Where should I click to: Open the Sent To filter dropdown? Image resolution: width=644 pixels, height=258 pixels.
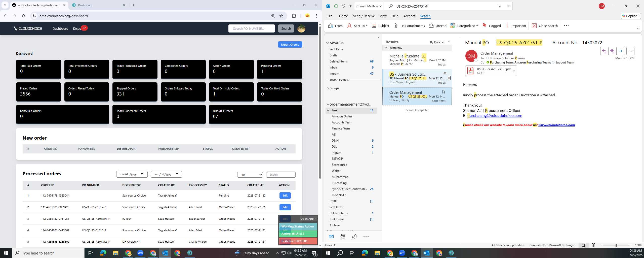[x=357, y=26]
